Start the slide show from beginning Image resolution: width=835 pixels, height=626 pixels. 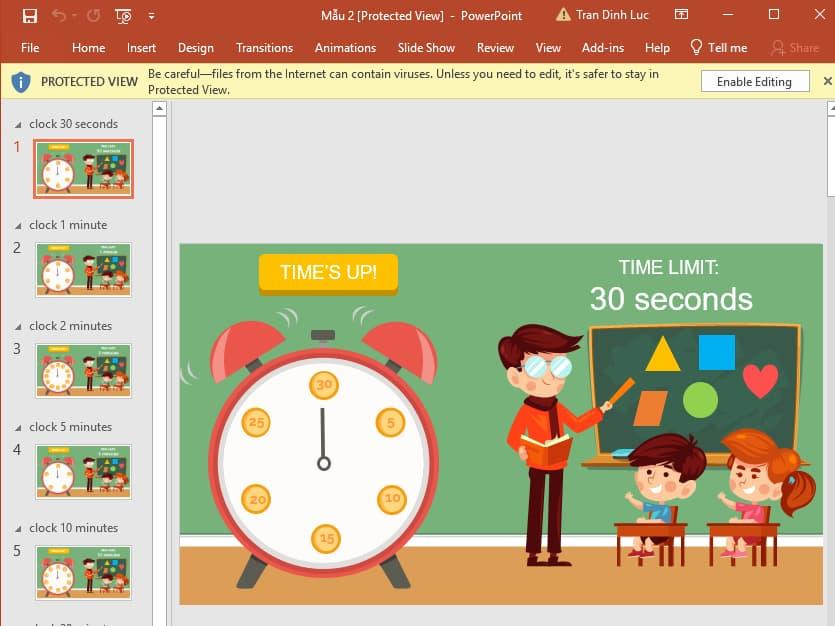click(x=122, y=16)
